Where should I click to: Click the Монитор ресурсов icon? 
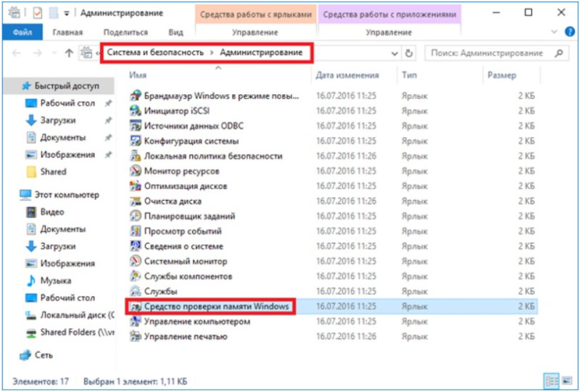point(136,171)
